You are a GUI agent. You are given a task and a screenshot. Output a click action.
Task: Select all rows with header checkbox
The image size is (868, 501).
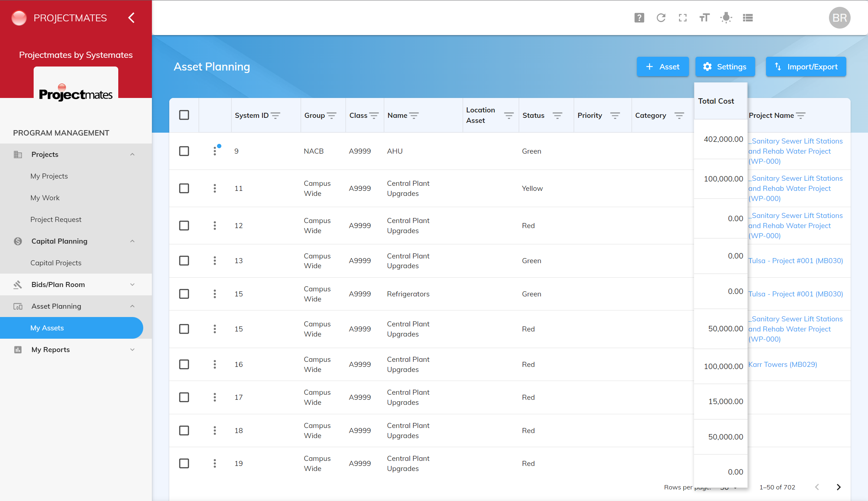point(184,115)
